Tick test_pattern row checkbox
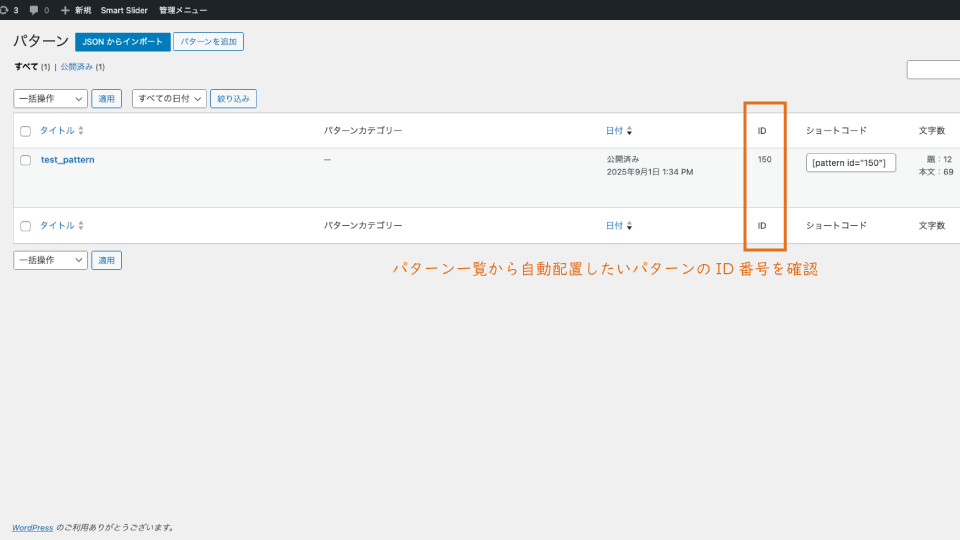 tap(25, 160)
